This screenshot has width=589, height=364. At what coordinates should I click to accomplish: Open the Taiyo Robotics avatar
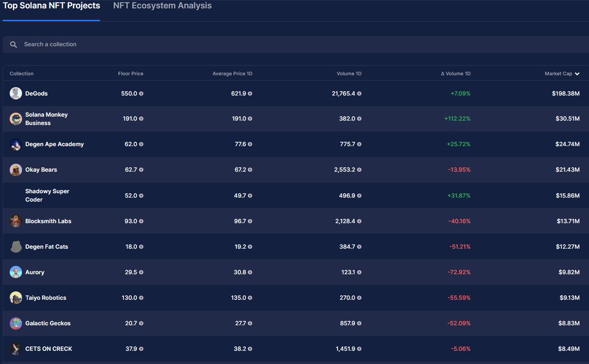16,297
